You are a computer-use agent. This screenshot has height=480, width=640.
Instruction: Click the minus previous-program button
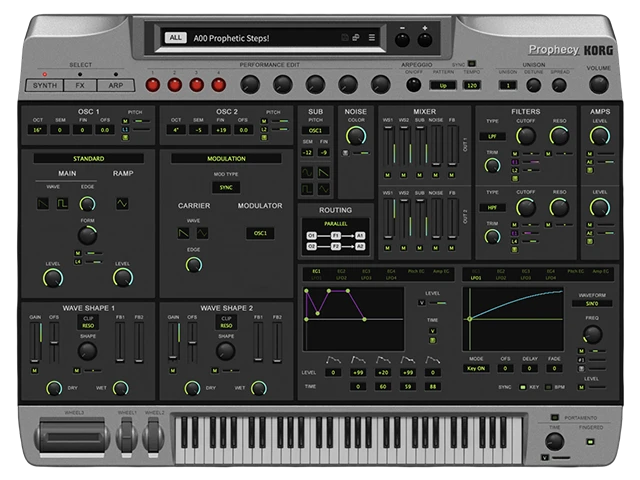402,40
